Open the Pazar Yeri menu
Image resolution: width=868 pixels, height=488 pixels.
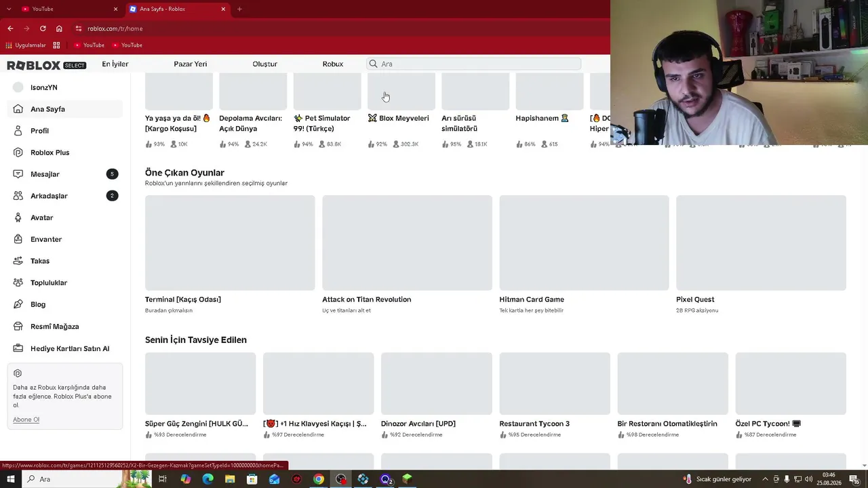click(x=191, y=64)
